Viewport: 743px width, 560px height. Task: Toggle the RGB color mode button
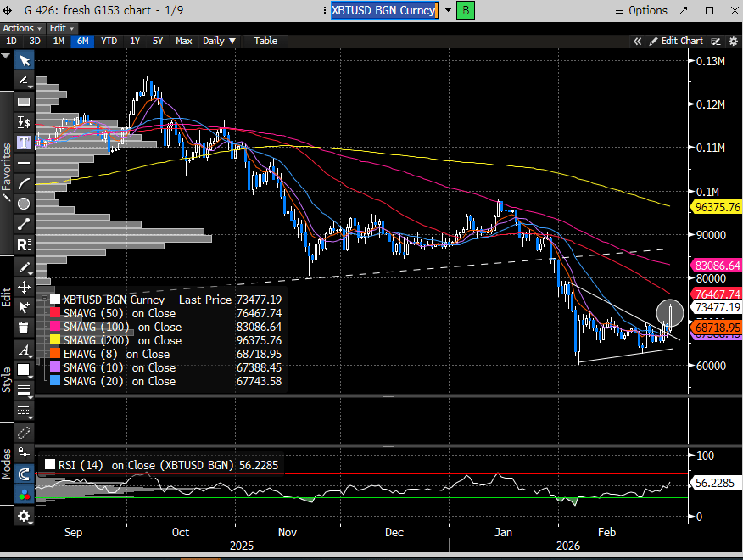point(25,495)
